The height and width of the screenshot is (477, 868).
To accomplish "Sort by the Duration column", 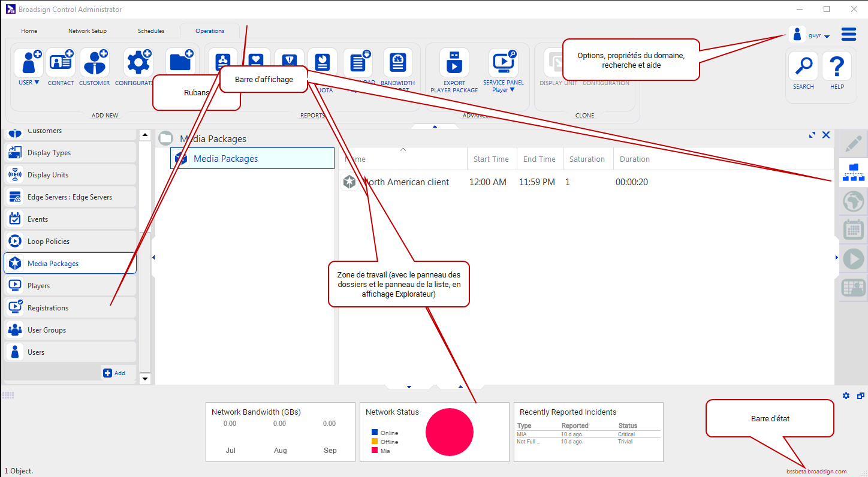I will click(635, 159).
